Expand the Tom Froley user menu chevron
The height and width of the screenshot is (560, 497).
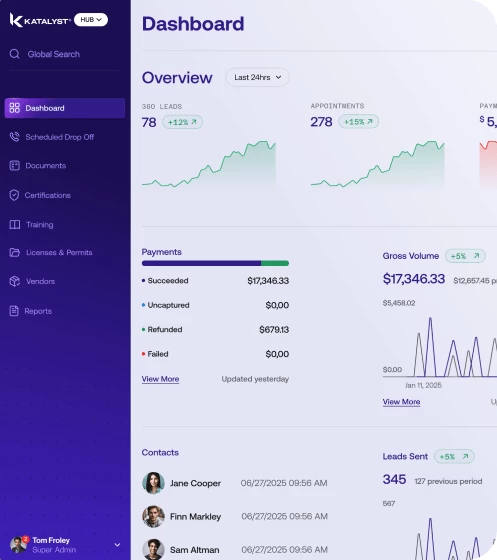[x=117, y=545]
